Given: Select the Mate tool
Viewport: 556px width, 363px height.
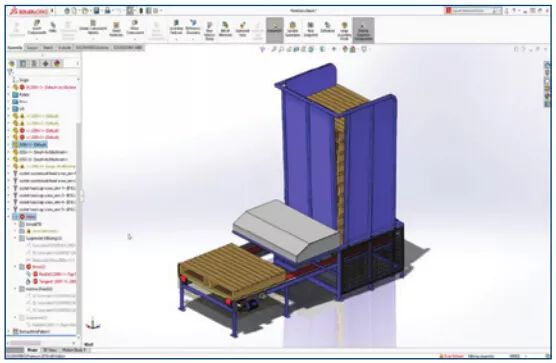Looking at the screenshot, I should click(52, 27).
